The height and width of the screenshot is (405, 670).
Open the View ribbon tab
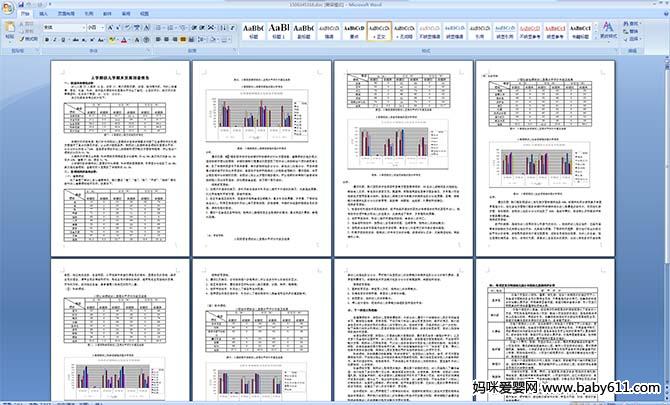(x=146, y=16)
